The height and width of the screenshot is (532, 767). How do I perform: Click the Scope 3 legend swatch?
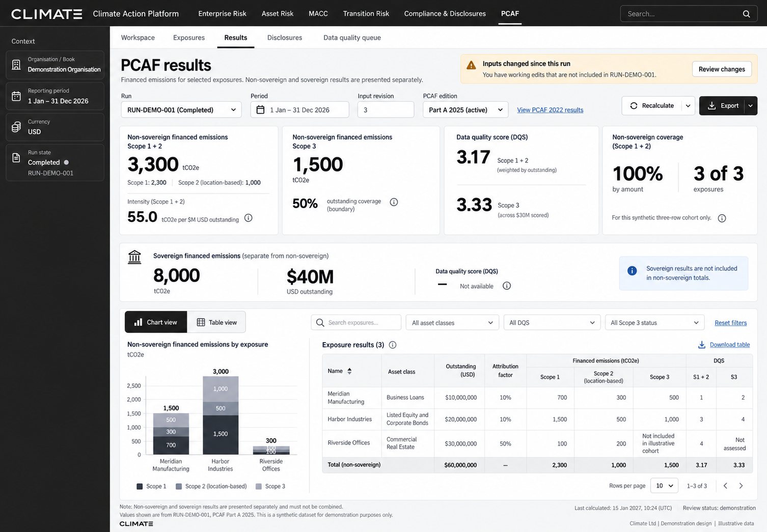(259, 487)
